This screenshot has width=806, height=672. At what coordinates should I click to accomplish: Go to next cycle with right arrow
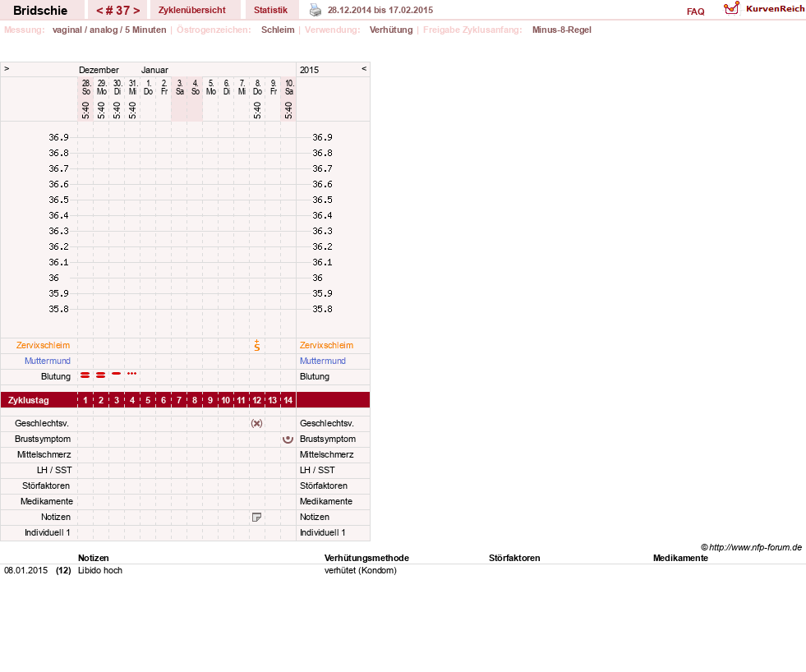click(136, 11)
